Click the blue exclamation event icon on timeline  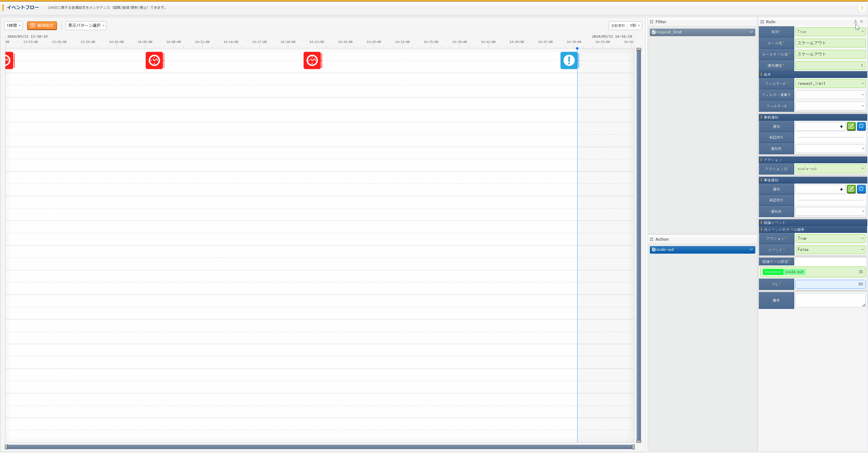(569, 61)
